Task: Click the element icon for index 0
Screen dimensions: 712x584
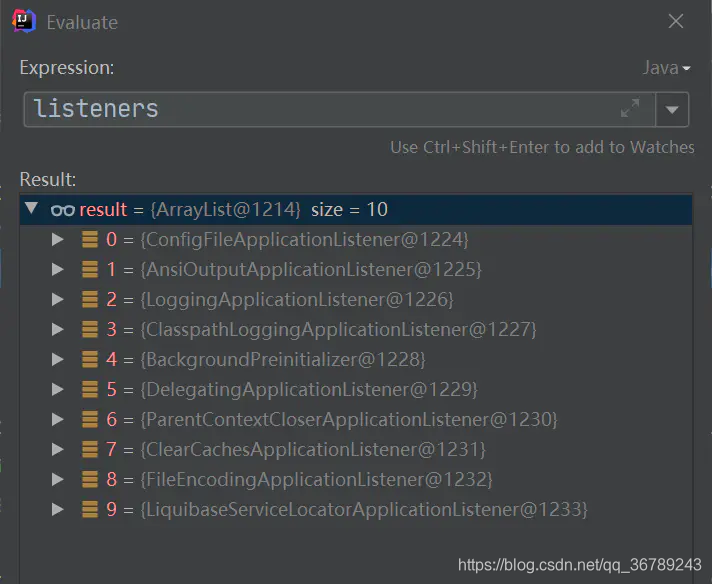Action: point(90,239)
